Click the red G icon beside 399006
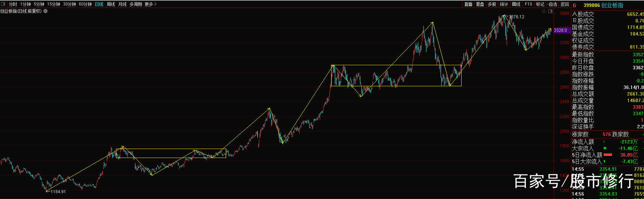 [x=574, y=5]
